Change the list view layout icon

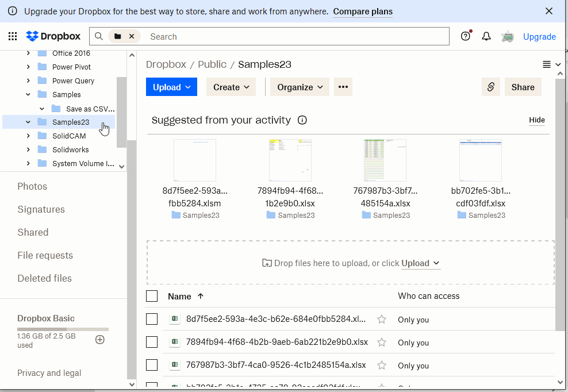547,64
